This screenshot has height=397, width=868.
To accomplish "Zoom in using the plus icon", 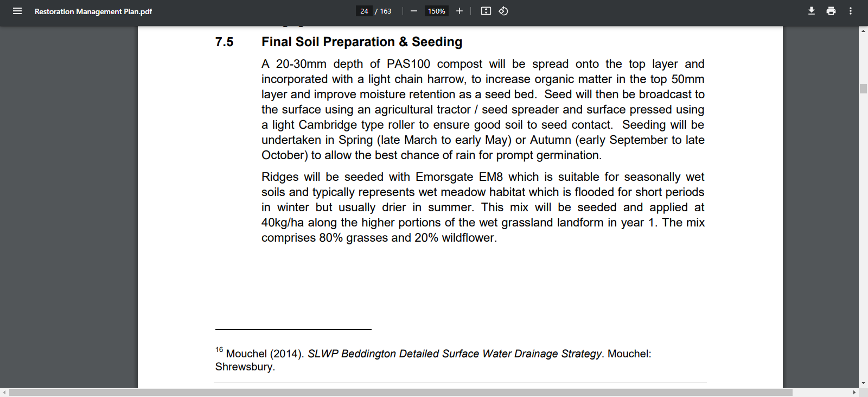I will click(x=459, y=11).
